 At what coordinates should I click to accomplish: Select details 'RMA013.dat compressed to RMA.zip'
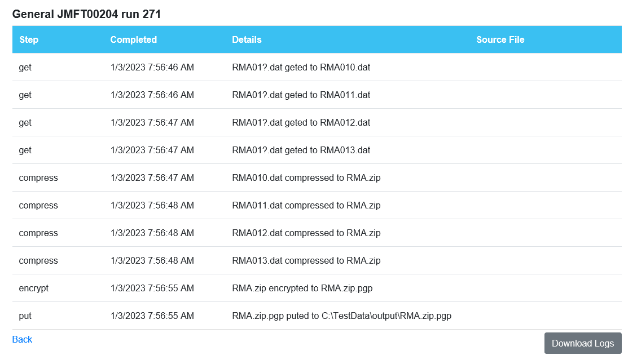pyautogui.click(x=306, y=260)
